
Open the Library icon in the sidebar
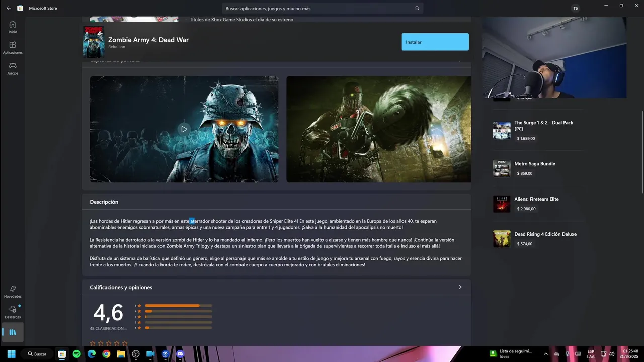pos(13,332)
